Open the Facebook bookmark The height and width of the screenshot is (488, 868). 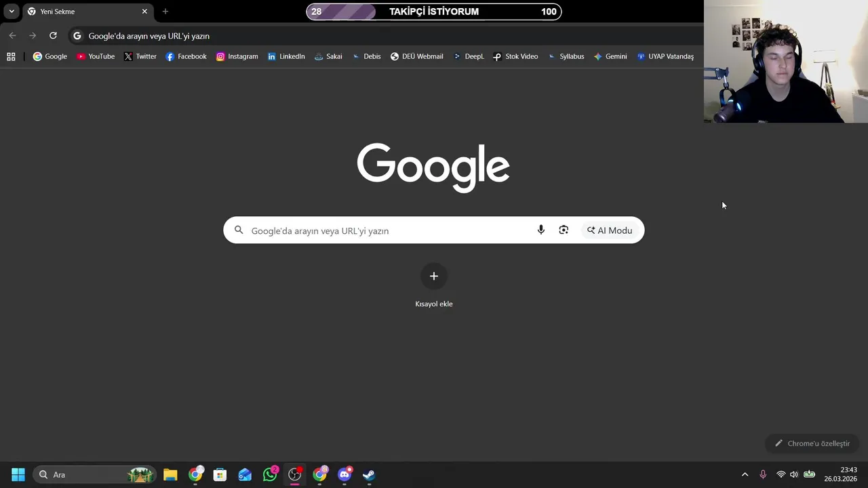(x=186, y=57)
